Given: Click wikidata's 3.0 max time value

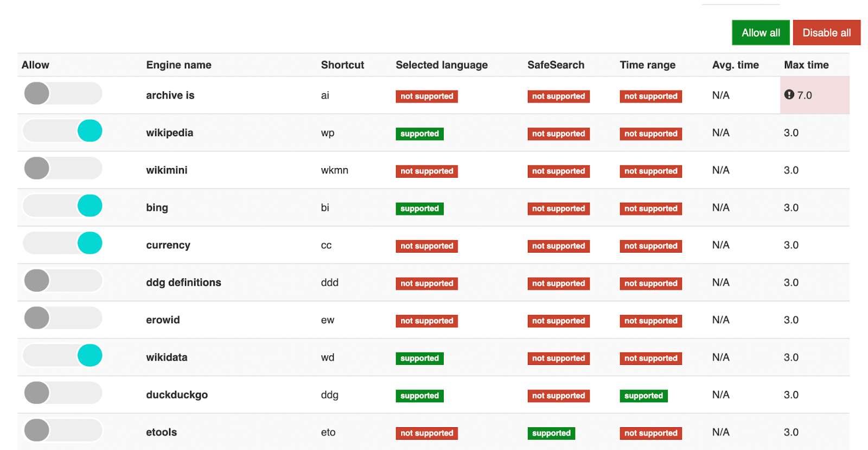Looking at the screenshot, I should pos(791,357).
